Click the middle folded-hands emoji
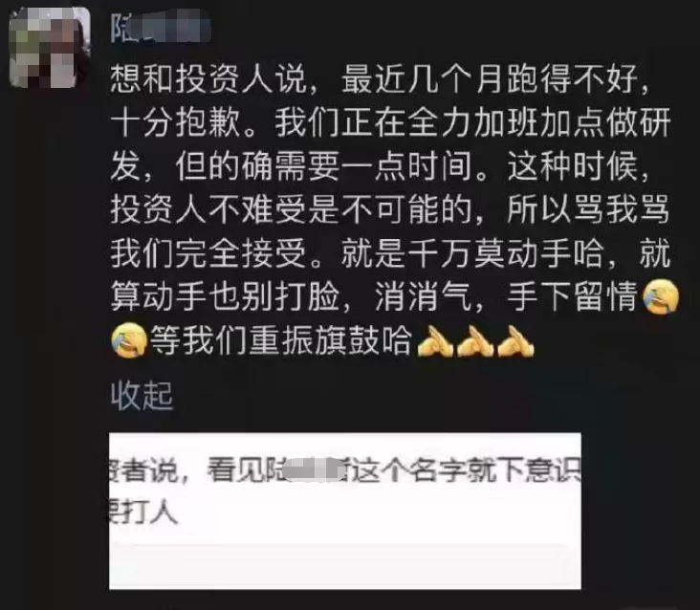 tap(475, 341)
